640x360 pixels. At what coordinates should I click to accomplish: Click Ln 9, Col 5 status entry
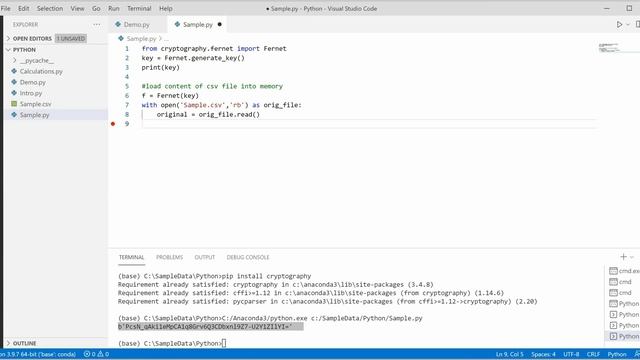point(509,354)
